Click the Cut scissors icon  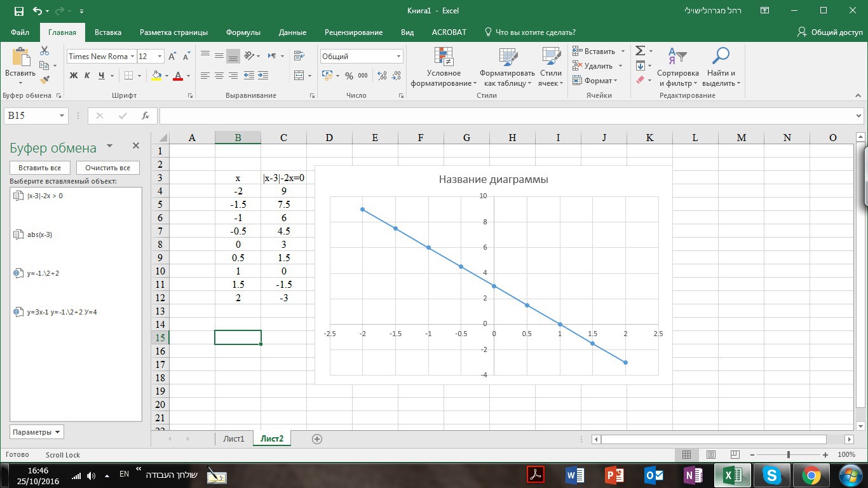tap(44, 51)
